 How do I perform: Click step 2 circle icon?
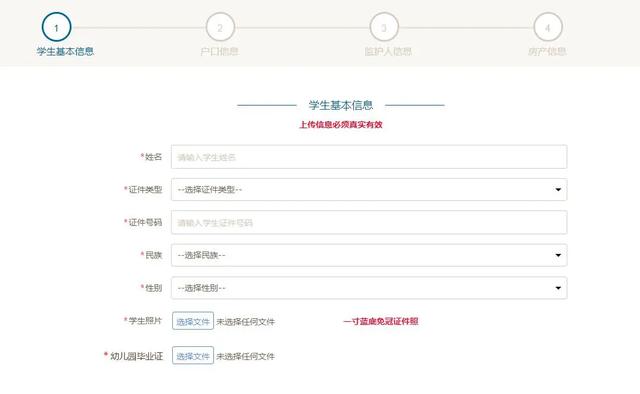[x=220, y=27]
